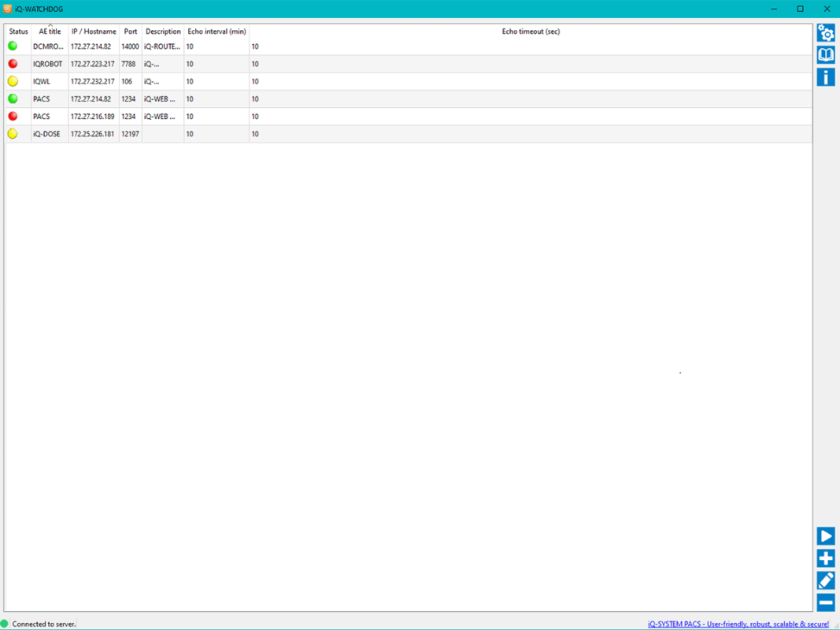Click IP address 172.27.223.217
Image resolution: width=840 pixels, height=630 pixels.
[93, 64]
